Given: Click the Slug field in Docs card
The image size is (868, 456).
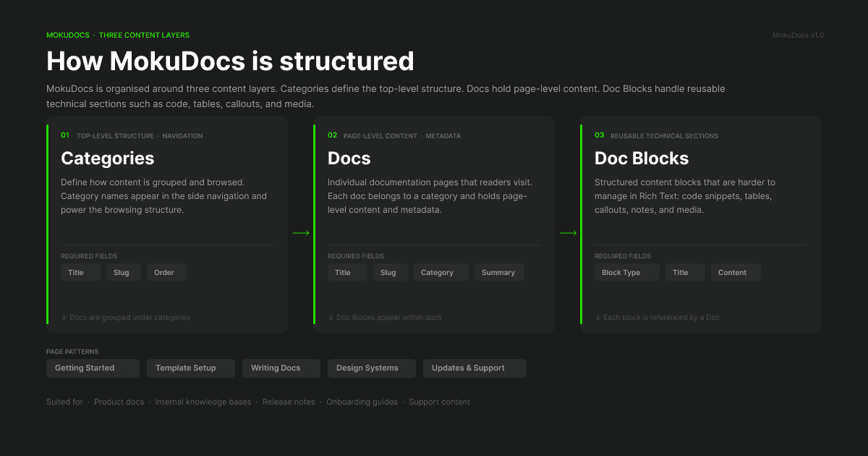Looking at the screenshot, I should coord(391,273).
